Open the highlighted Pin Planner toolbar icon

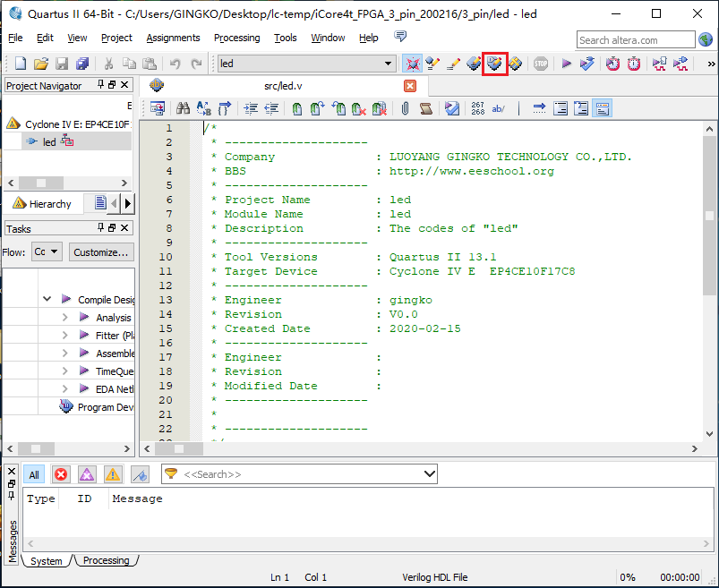pyautogui.click(x=494, y=64)
